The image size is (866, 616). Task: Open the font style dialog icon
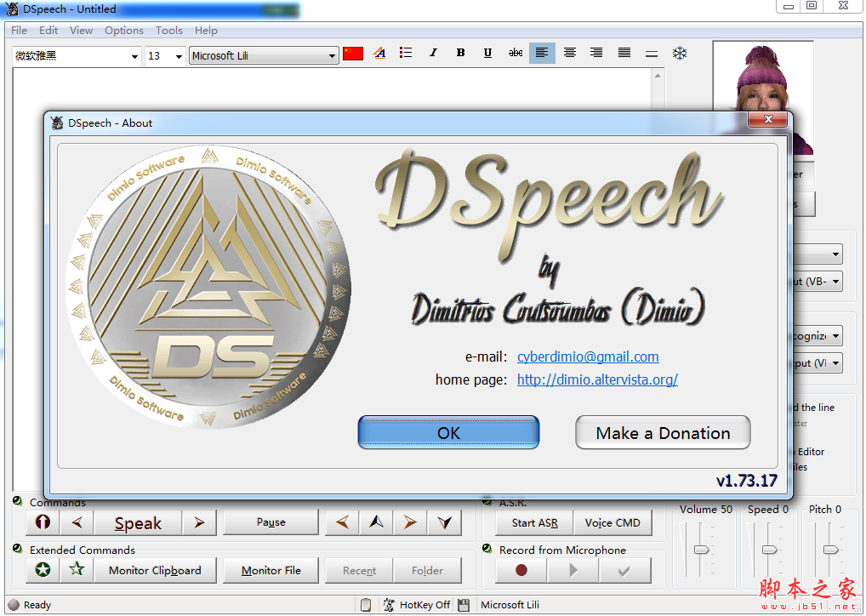[x=379, y=53]
